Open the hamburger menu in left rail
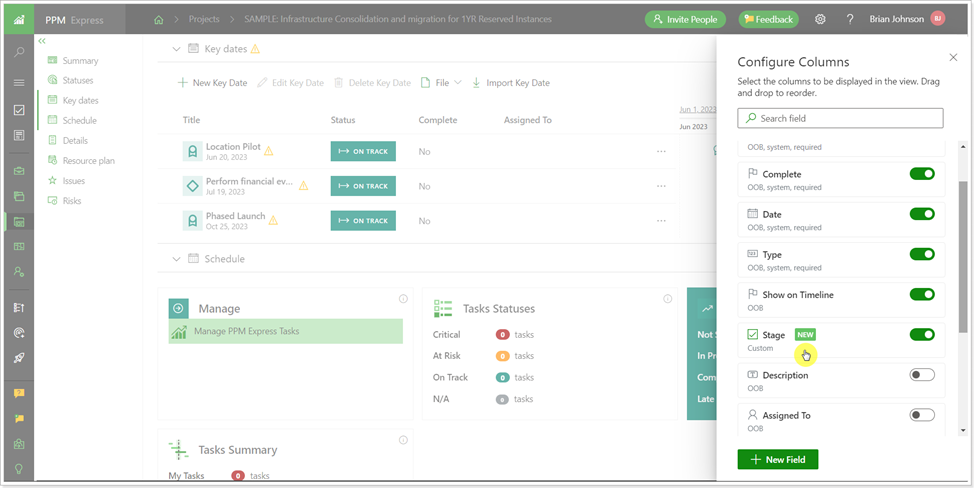Image resolution: width=974 pixels, height=488 pixels. 19,83
